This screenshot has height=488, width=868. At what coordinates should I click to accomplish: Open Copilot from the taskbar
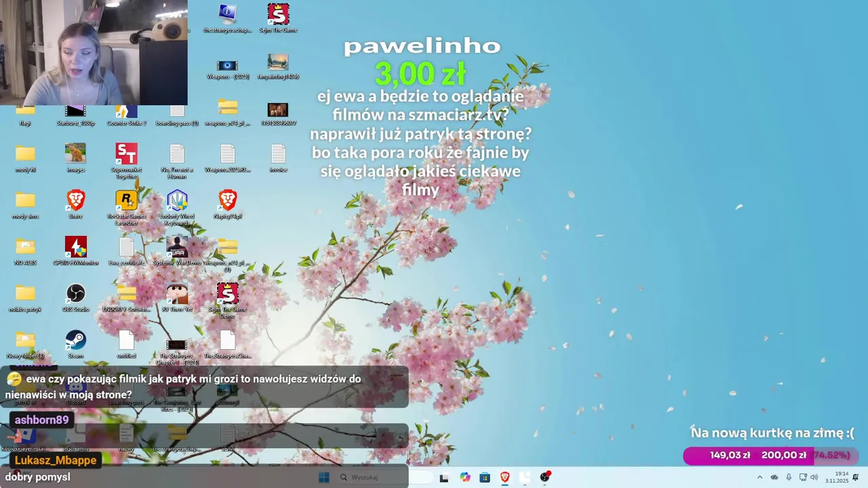pos(465,477)
